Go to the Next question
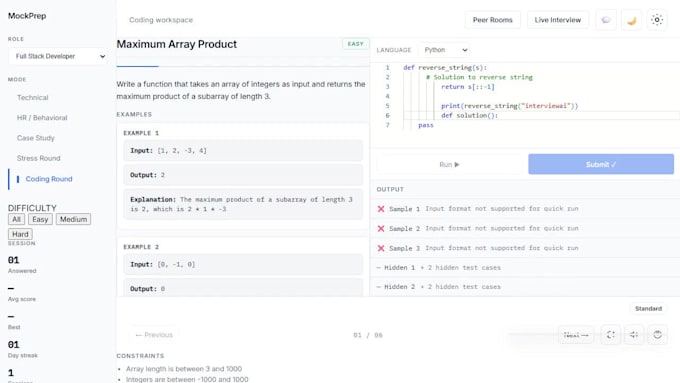The height and width of the screenshot is (383, 680). click(576, 335)
